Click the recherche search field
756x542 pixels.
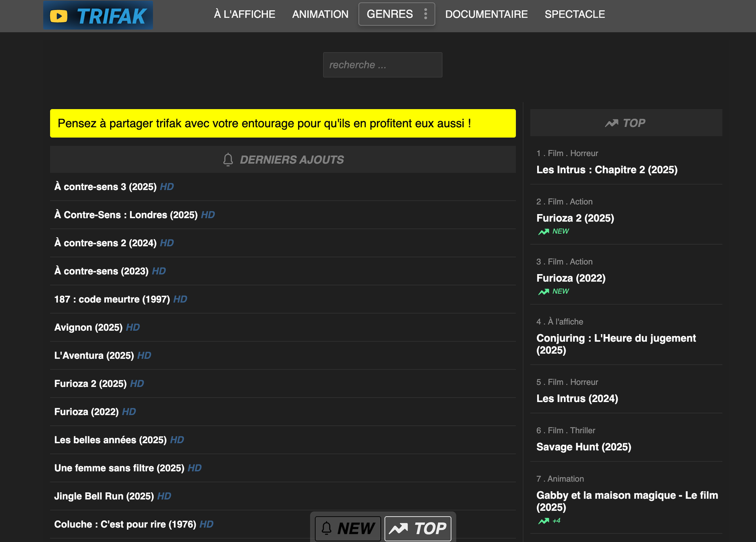click(382, 65)
